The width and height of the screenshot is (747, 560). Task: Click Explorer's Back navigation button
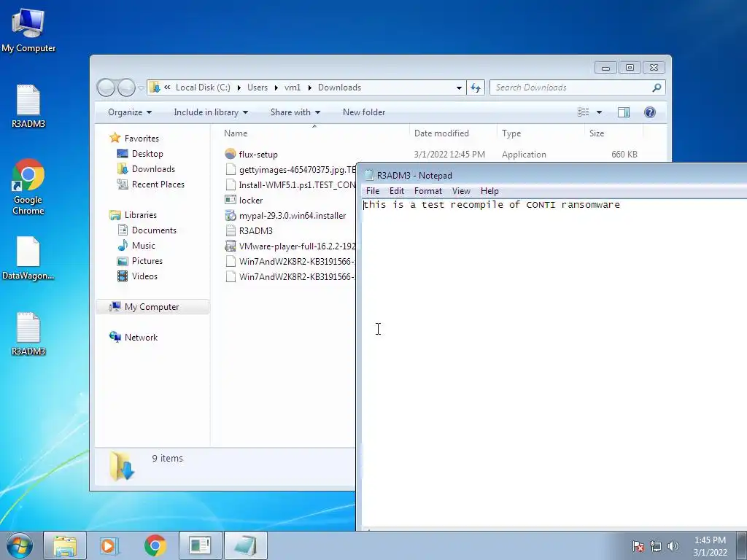point(106,87)
